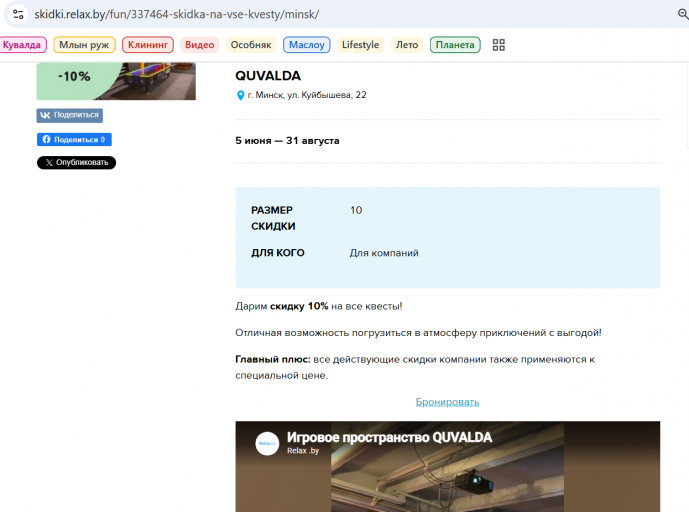Open the -10% discount promo image
689x512 pixels.
[x=116, y=81]
